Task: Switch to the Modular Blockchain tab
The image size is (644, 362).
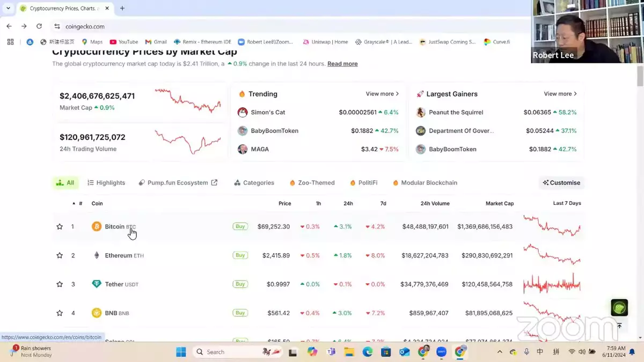Action: pyautogui.click(x=425, y=183)
